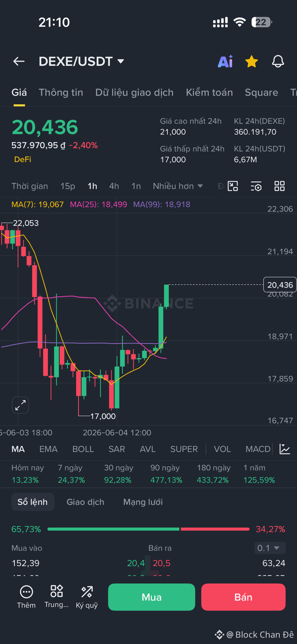
Task: Open the Thêm more options icon
Action: 26,597
